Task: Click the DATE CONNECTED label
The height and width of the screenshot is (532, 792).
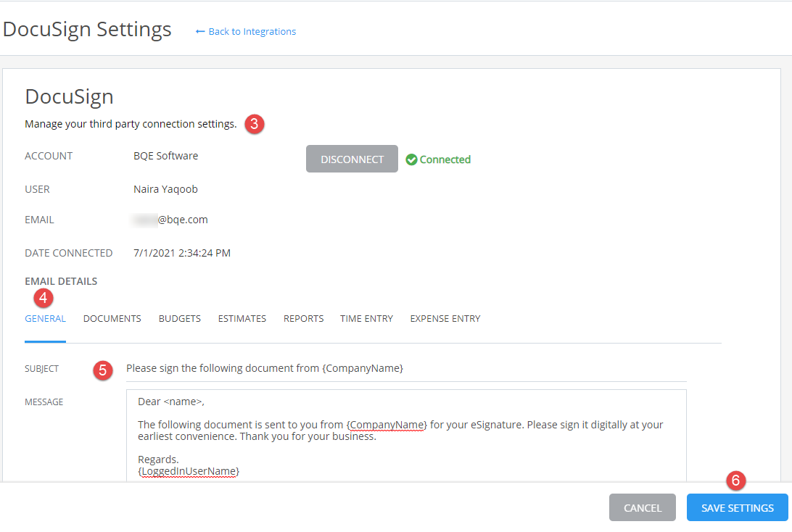Action: tap(69, 253)
